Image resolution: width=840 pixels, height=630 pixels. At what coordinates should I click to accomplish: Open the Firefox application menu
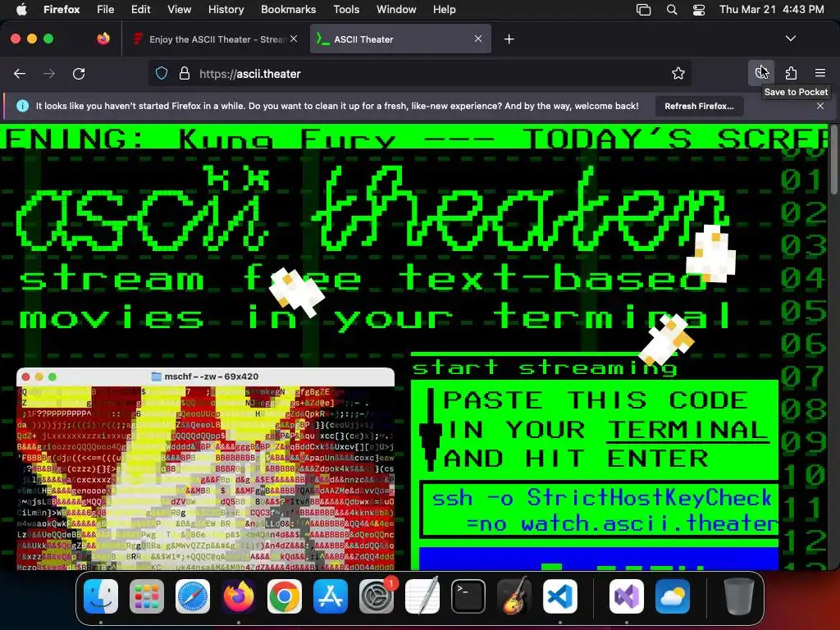62,9
